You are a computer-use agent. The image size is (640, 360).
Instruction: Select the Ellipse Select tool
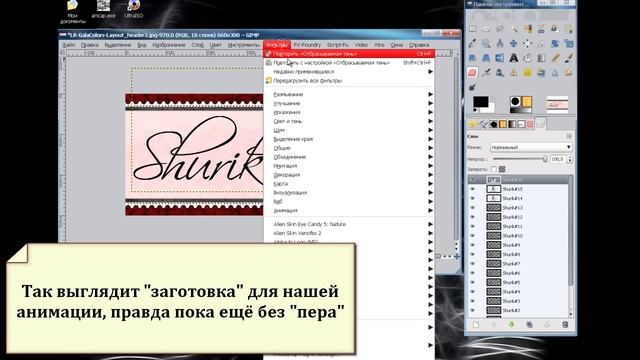pos(486,29)
